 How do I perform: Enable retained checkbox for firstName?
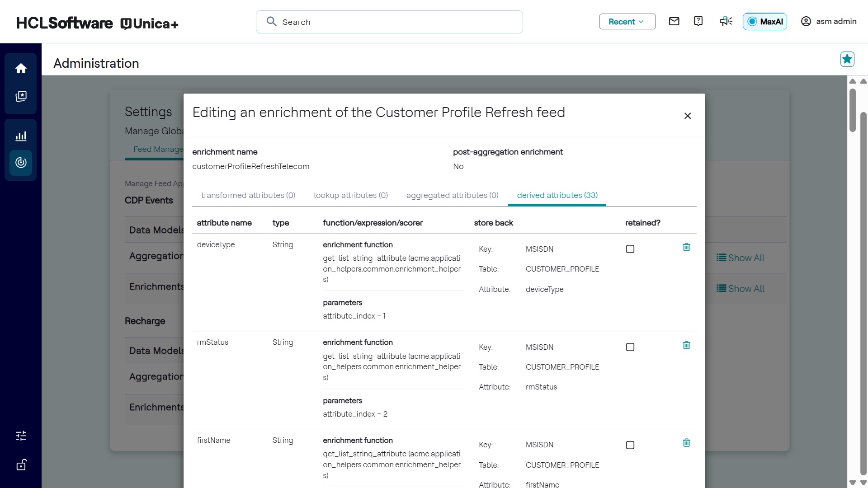630,445
